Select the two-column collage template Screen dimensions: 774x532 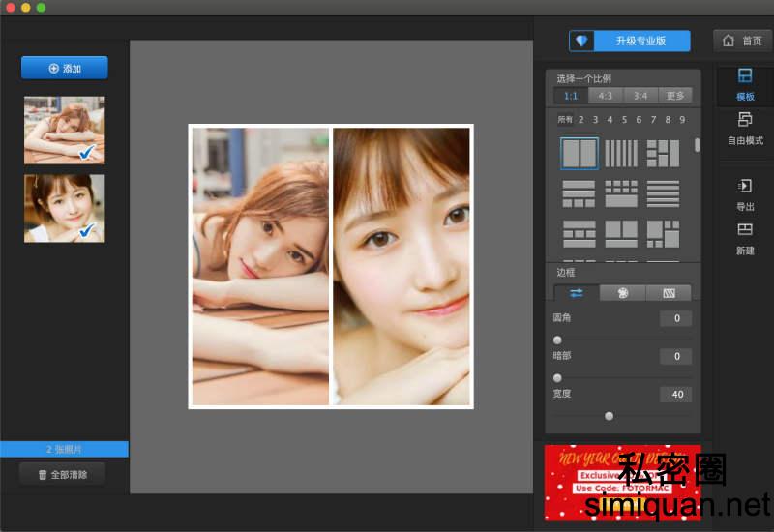pyautogui.click(x=580, y=154)
